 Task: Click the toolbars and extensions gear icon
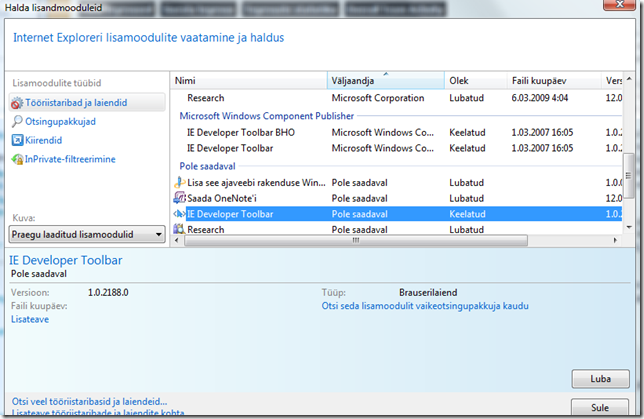[17, 103]
